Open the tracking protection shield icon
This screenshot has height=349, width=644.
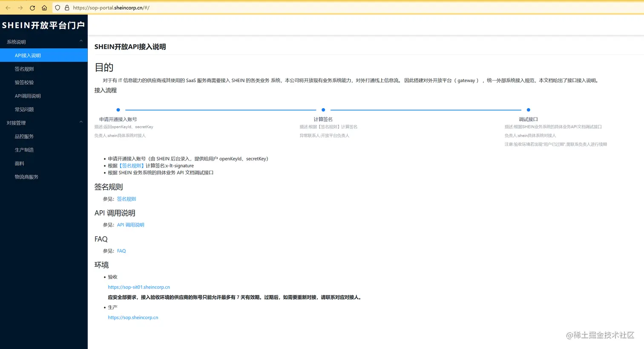(x=57, y=7)
